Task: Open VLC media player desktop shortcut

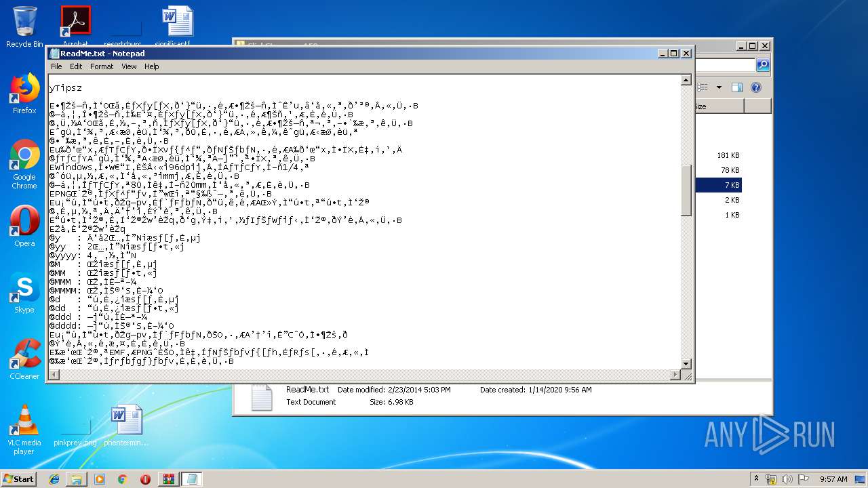Action: pos(24,430)
